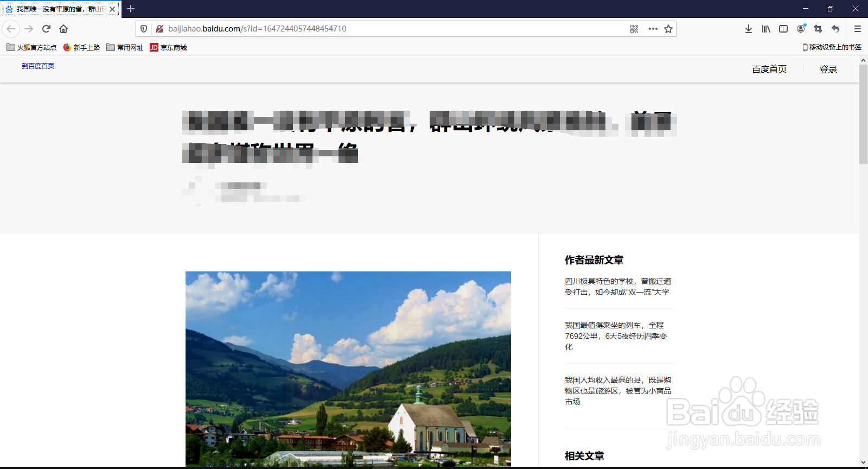Open Firefox account menu

coord(801,29)
